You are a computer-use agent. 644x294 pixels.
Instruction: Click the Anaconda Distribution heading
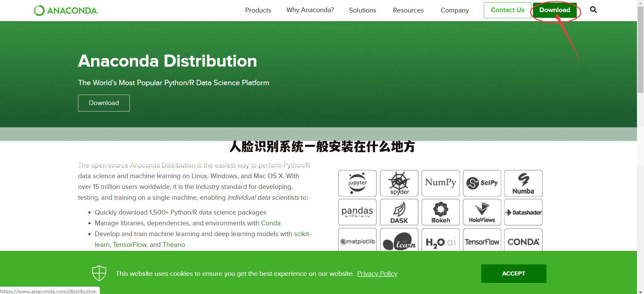(167, 61)
